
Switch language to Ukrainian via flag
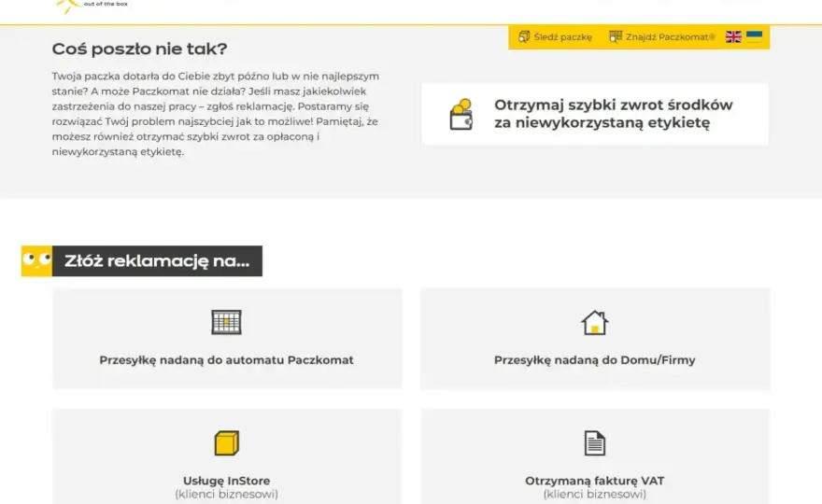[754, 36]
